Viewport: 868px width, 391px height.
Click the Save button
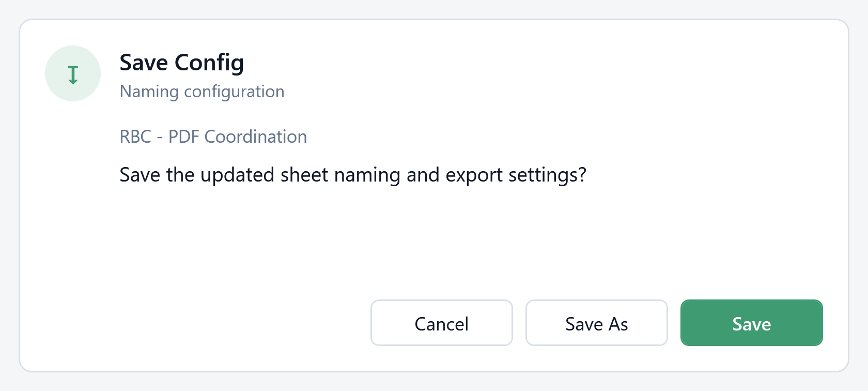pyautogui.click(x=751, y=323)
